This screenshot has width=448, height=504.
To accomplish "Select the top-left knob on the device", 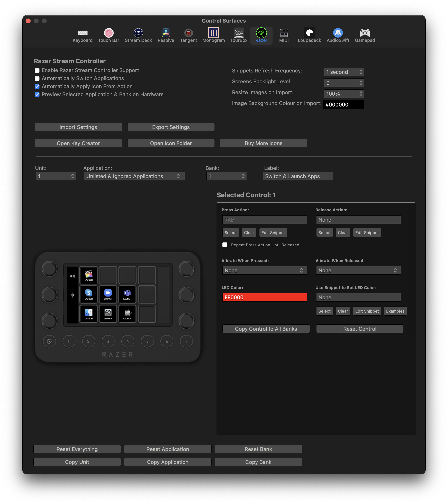I will point(49,269).
